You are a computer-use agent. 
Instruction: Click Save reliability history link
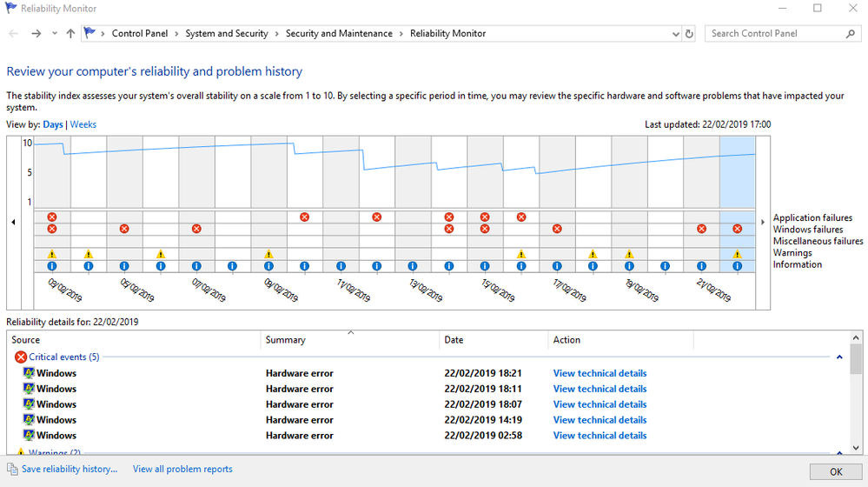[x=70, y=469]
